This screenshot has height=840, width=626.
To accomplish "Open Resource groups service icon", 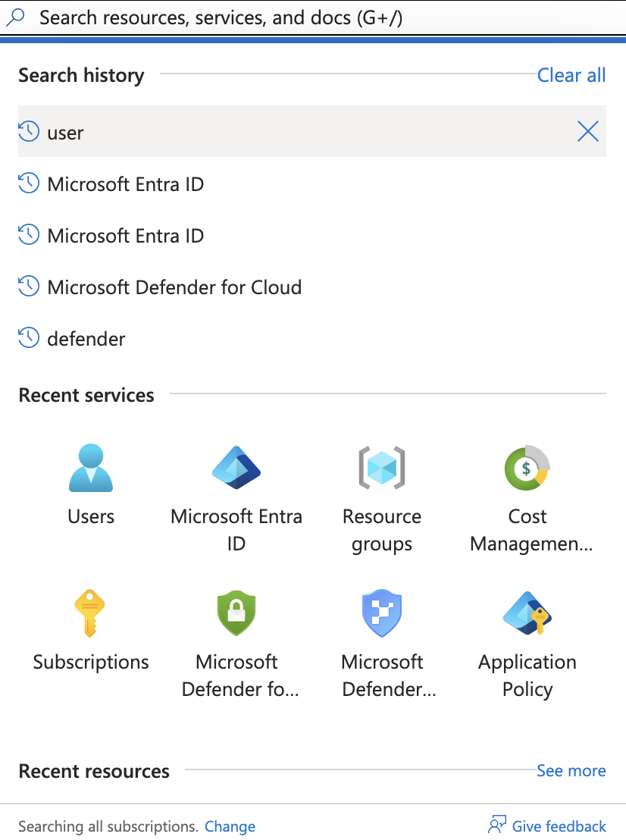I will 382,468.
